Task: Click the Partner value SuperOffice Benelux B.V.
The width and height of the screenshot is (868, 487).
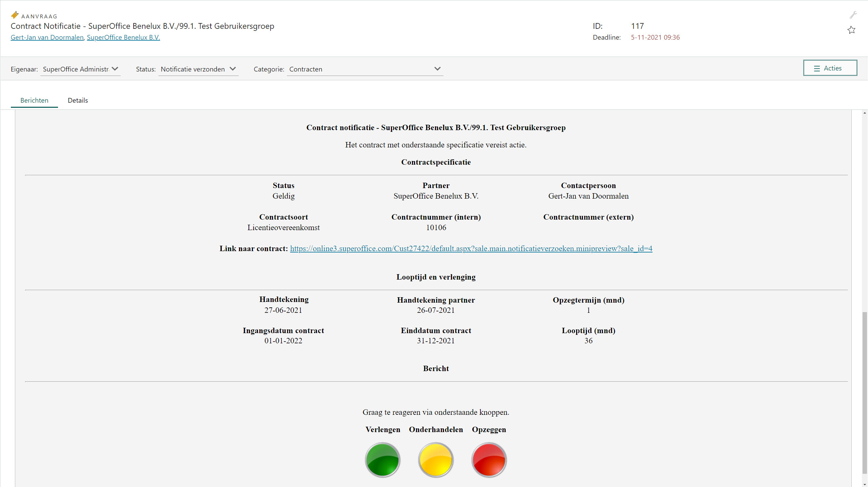Action: click(436, 196)
